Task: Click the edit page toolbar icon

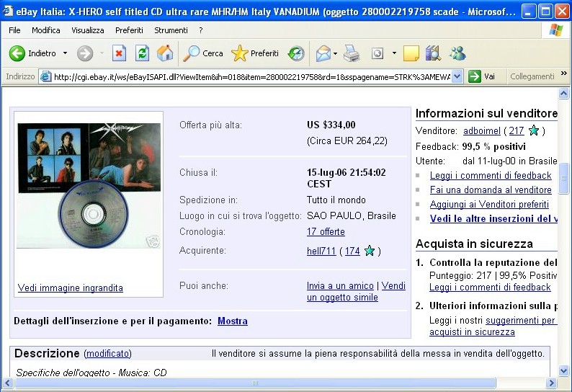Action: [x=377, y=53]
